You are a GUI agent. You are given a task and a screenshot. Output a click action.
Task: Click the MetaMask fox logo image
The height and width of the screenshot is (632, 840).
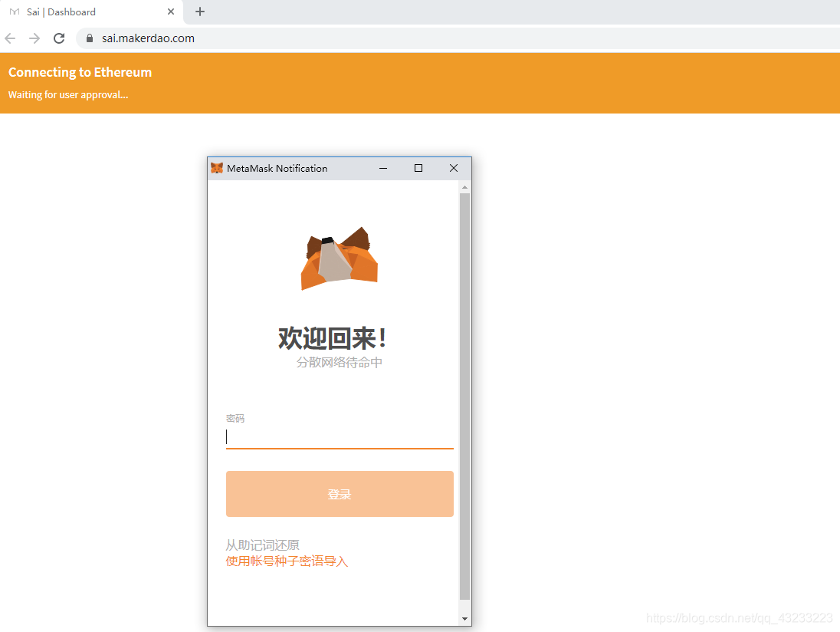click(339, 258)
